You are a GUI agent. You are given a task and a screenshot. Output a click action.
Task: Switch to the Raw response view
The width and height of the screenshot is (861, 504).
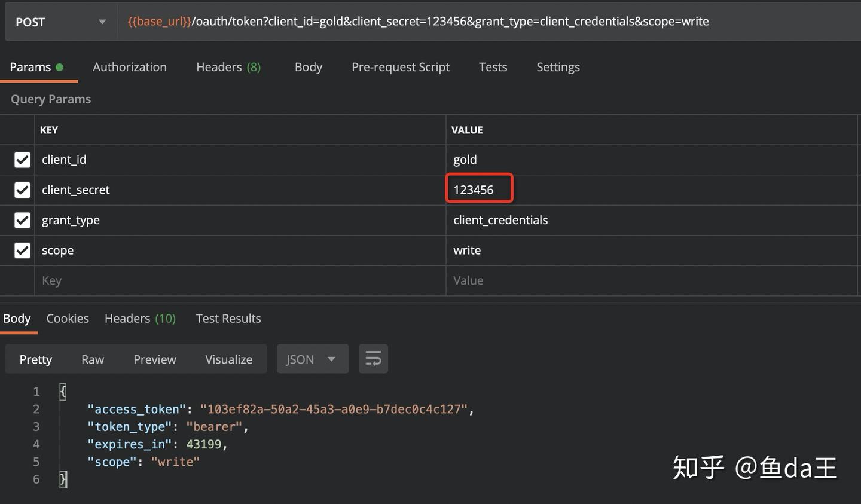[93, 359]
